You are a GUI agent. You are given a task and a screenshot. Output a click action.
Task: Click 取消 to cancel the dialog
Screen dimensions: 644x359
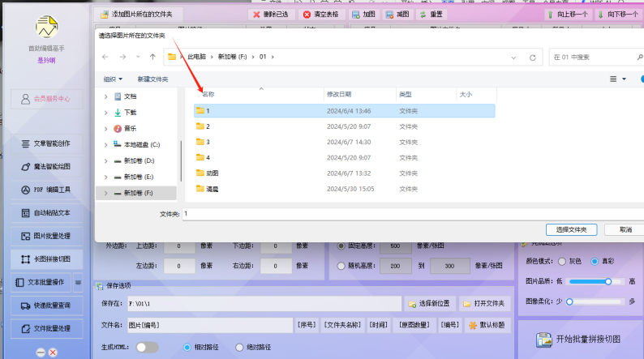[x=625, y=230]
